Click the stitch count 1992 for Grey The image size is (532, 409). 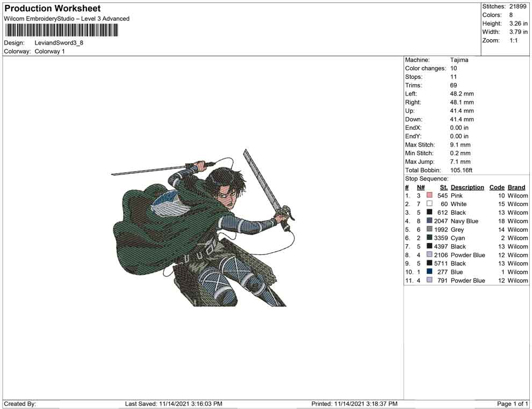tap(441, 229)
